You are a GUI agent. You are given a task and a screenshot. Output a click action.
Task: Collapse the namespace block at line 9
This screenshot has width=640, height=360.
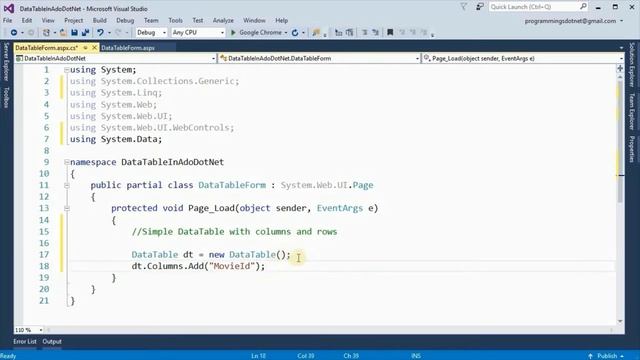[67, 162]
